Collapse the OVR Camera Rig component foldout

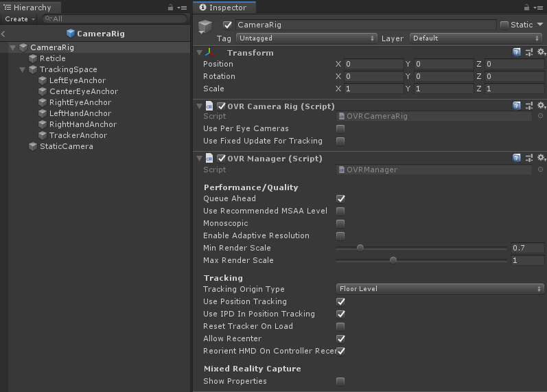click(x=200, y=106)
